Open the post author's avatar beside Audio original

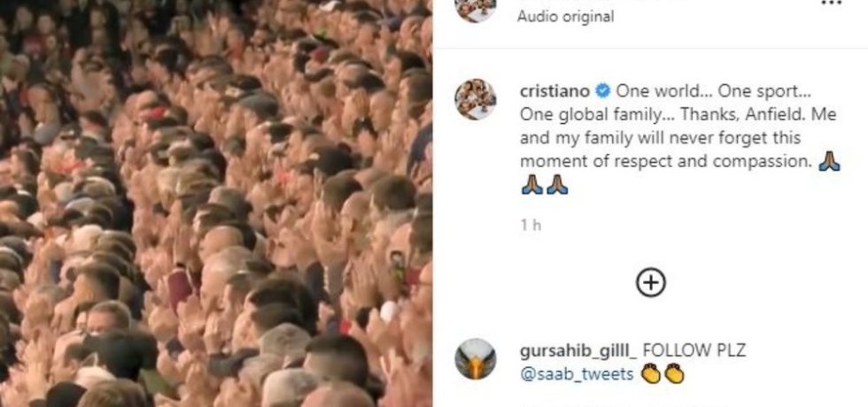click(476, 8)
